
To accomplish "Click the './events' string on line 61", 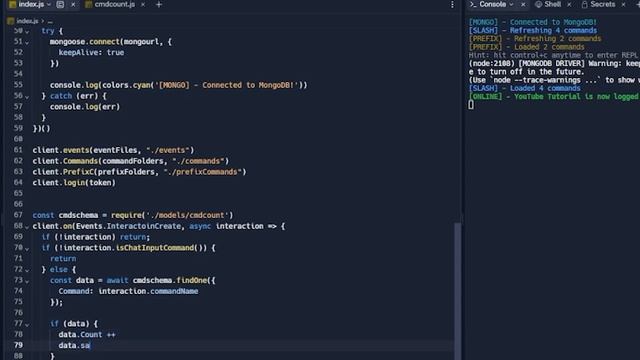I will [168, 150].
